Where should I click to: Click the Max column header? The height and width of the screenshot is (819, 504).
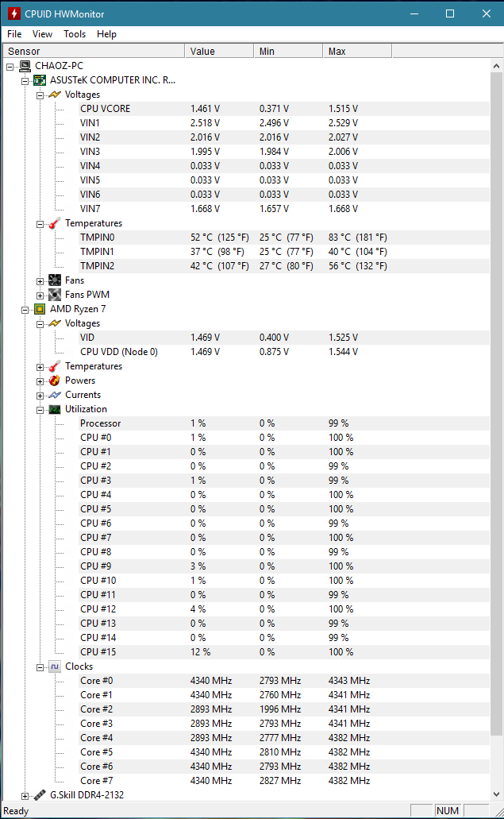click(x=357, y=52)
